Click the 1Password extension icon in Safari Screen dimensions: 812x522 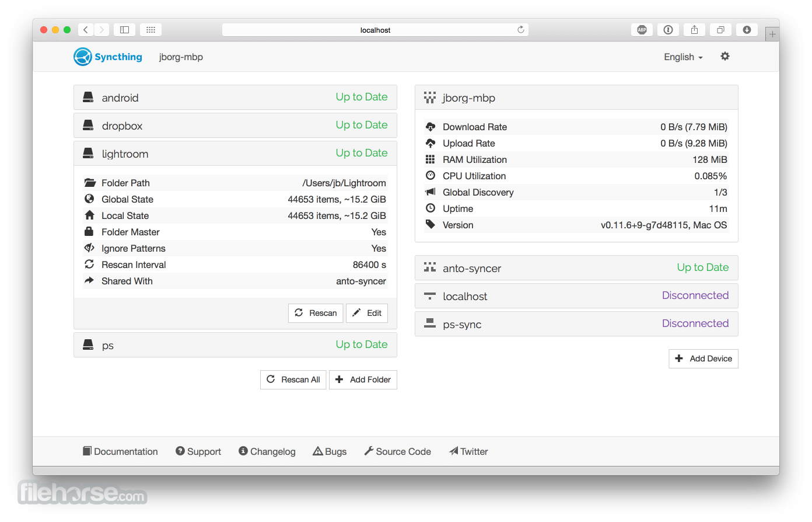[x=668, y=30]
